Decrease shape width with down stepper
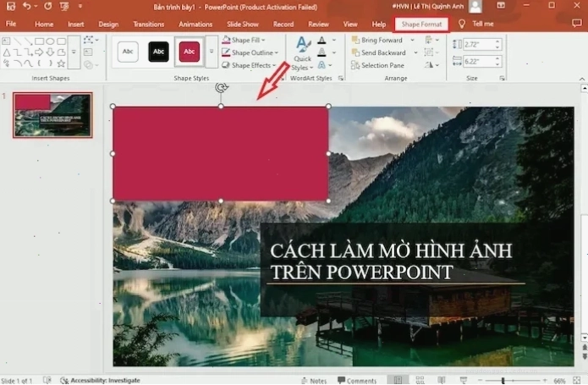588x385 pixels. 497,63
